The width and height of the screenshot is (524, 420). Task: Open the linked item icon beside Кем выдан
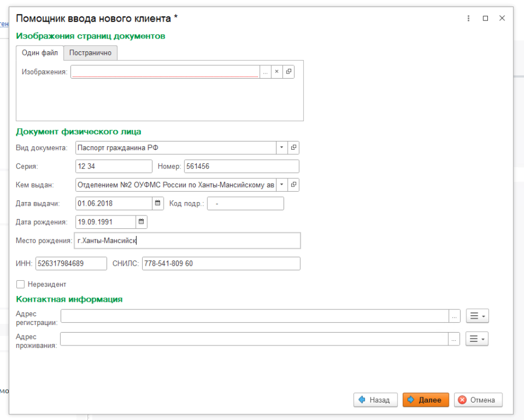pyautogui.click(x=293, y=185)
